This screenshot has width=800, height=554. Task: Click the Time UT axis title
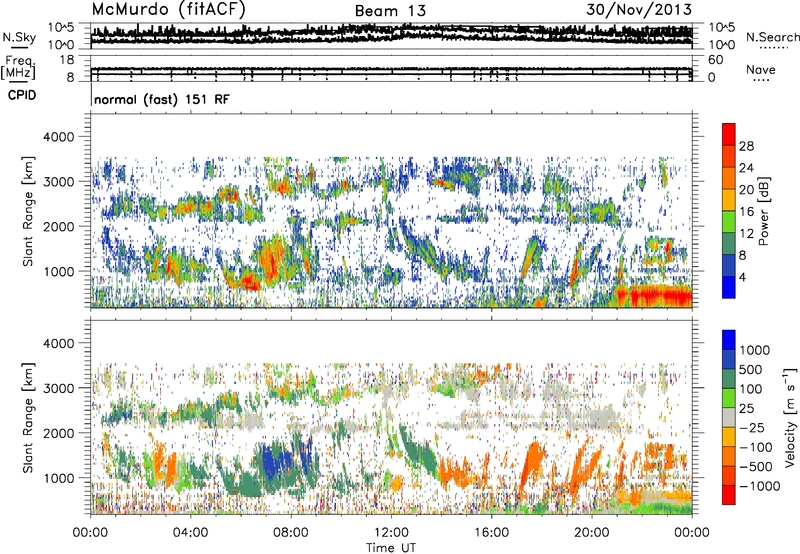pyautogui.click(x=390, y=548)
